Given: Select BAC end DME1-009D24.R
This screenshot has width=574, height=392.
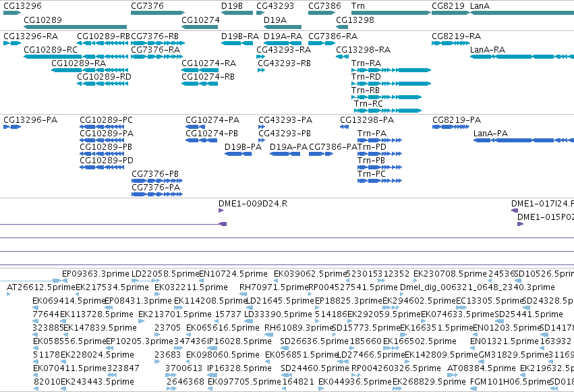Looking at the screenshot, I should coord(221,211).
